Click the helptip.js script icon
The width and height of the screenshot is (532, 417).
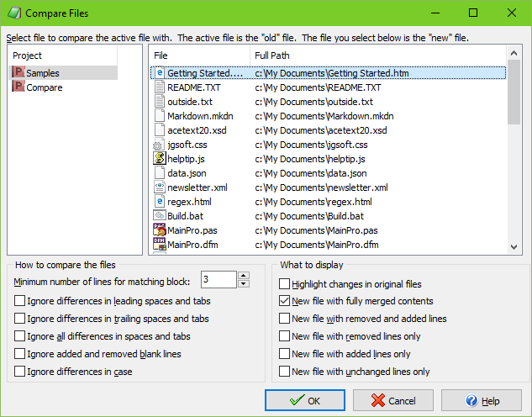point(160,158)
